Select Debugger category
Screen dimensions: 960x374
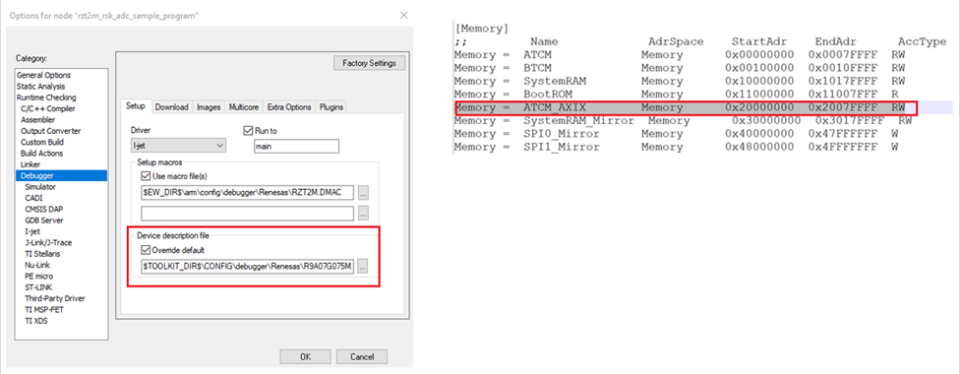(61, 176)
